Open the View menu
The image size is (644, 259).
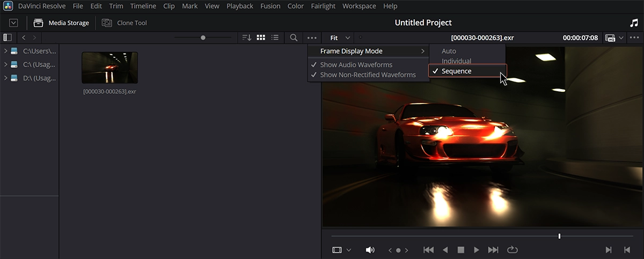click(x=212, y=6)
